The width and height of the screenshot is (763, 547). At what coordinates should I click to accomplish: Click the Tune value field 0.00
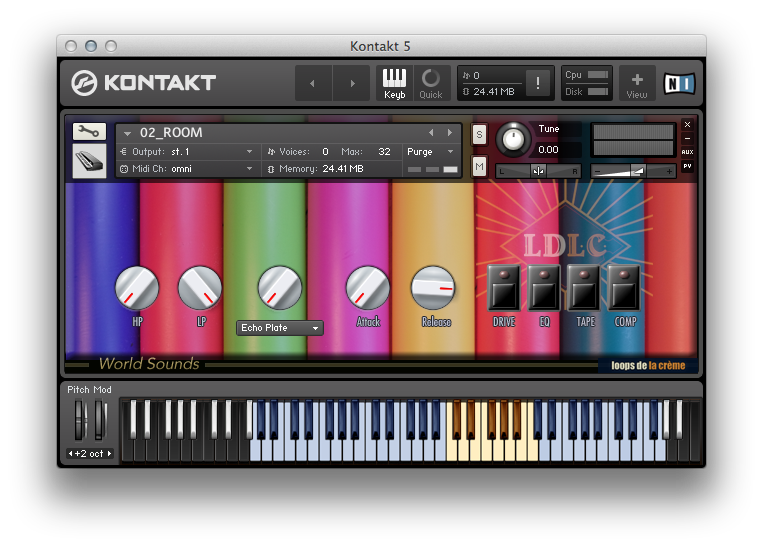[548, 150]
